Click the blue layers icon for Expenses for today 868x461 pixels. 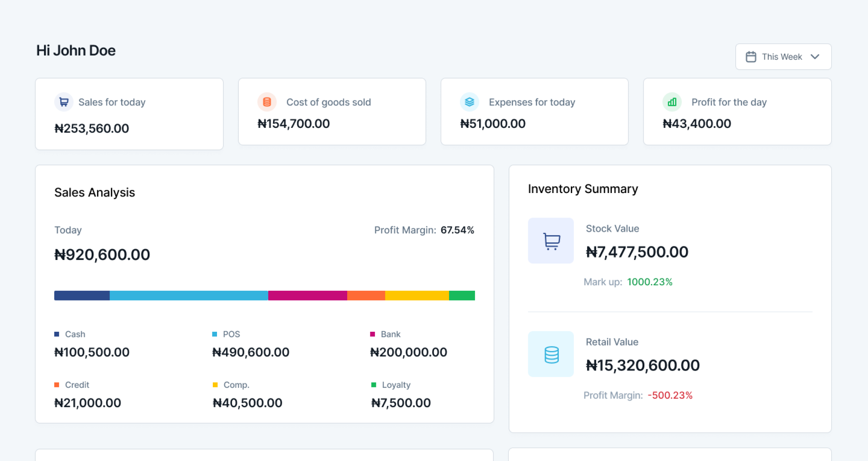pyautogui.click(x=469, y=102)
